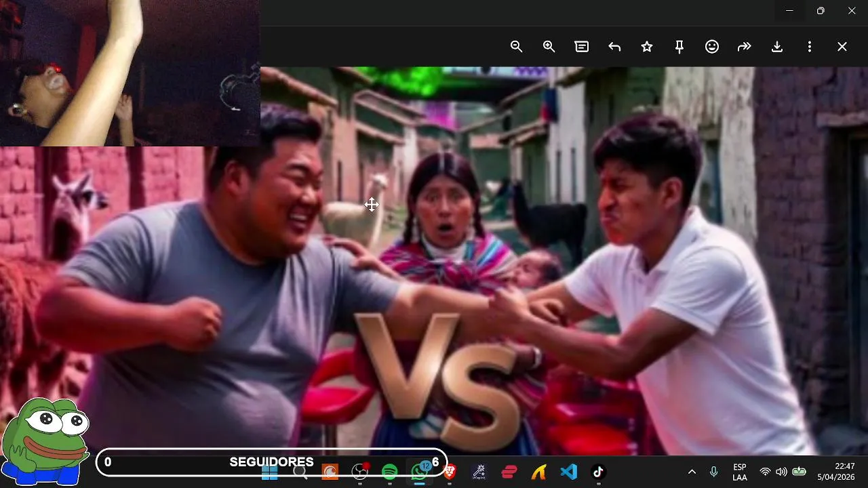Image resolution: width=868 pixels, height=488 pixels.
Task: Open Spotify from the taskbar
Action: 389,472
